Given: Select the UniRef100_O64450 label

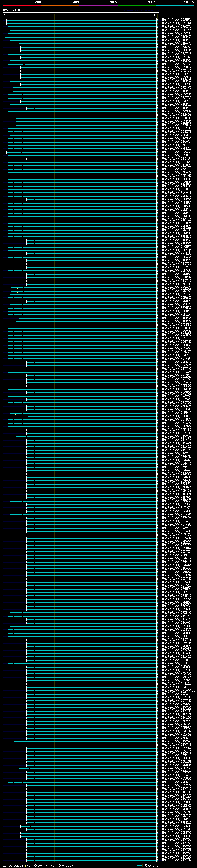Looking at the screenshot, I should coord(176,457).
